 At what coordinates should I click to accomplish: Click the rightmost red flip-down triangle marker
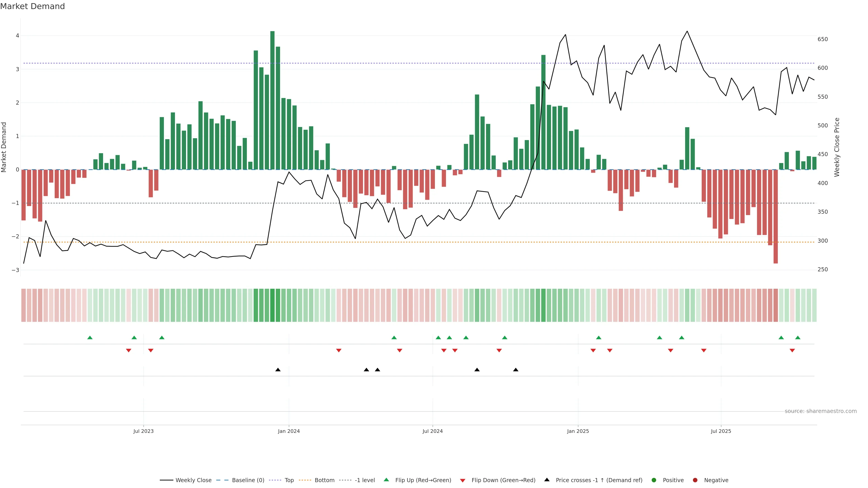(792, 351)
